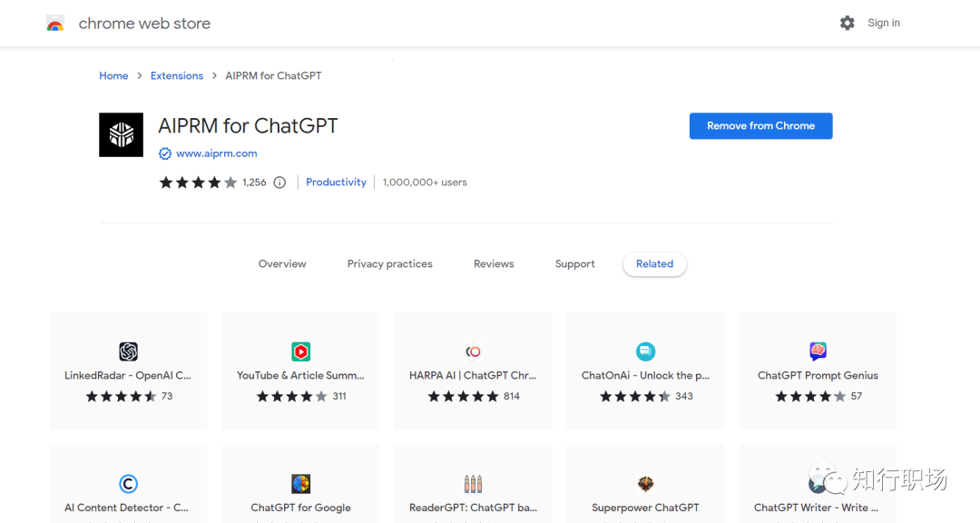Screen dimensions: 980x523
Task: Select the Related tab
Action: [655, 264]
